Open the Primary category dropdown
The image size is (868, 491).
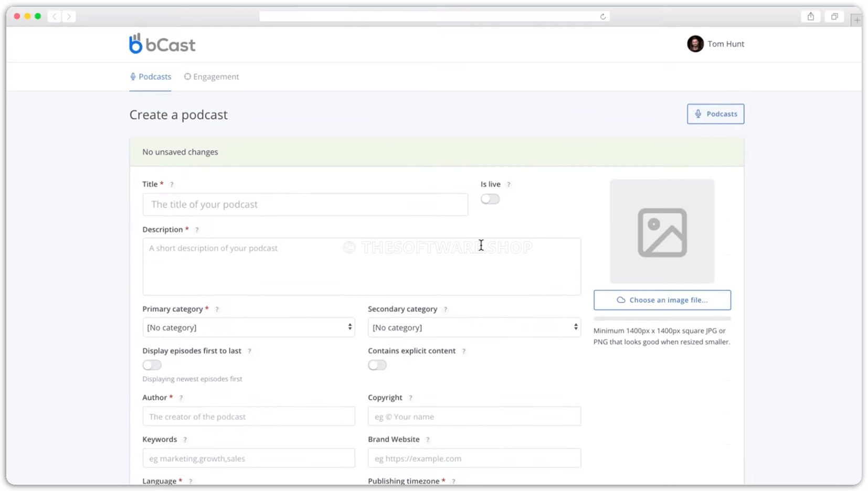[248, 327]
